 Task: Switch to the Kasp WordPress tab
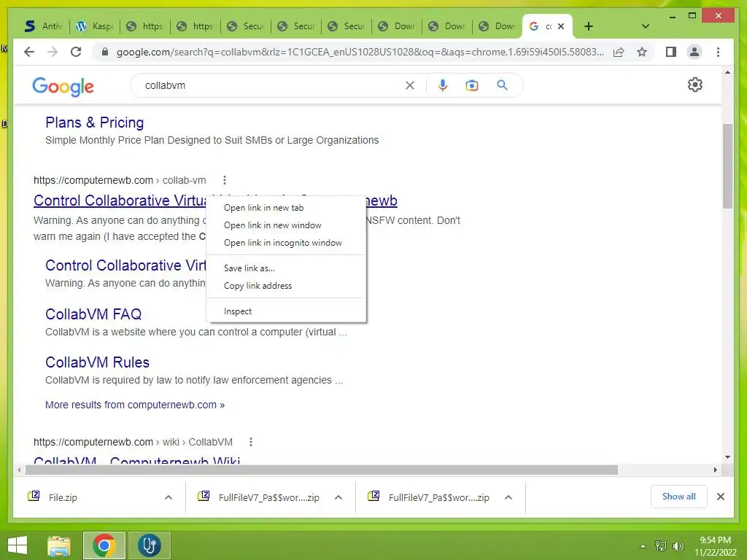pos(94,26)
